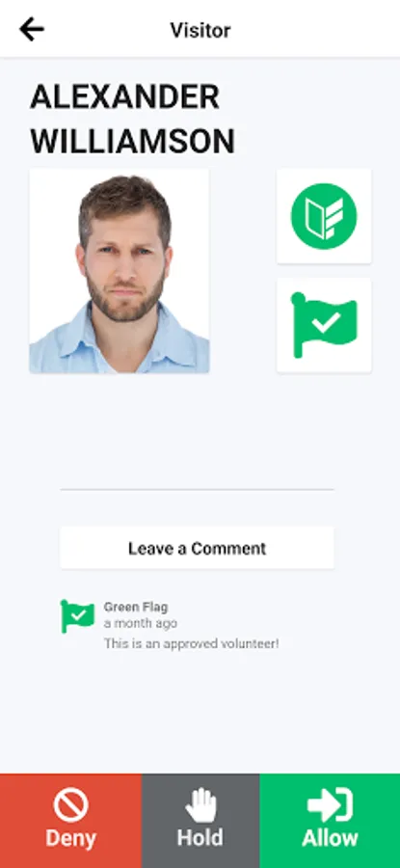Screen dimensions: 400x868
Task: Click the arrow-into-door icon above Allow
Action: (330, 804)
